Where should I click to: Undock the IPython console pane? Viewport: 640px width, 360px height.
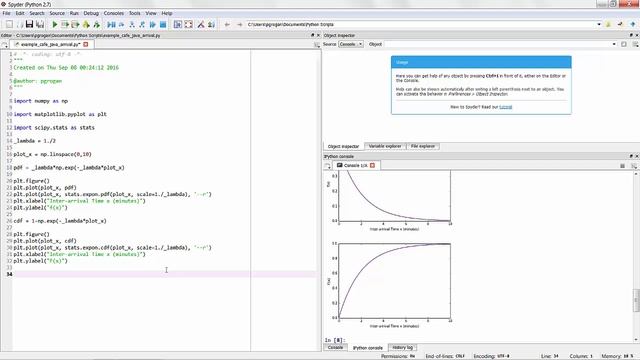pos(631,156)
